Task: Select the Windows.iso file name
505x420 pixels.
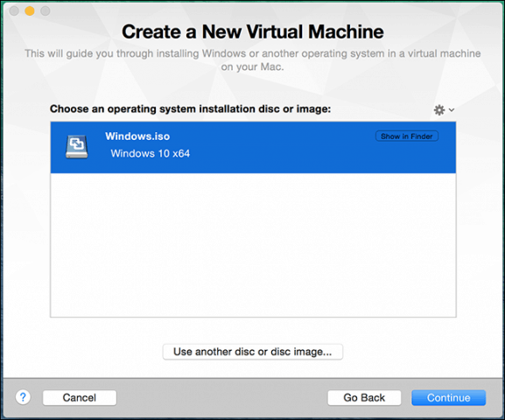Action: tap(137, 136)
